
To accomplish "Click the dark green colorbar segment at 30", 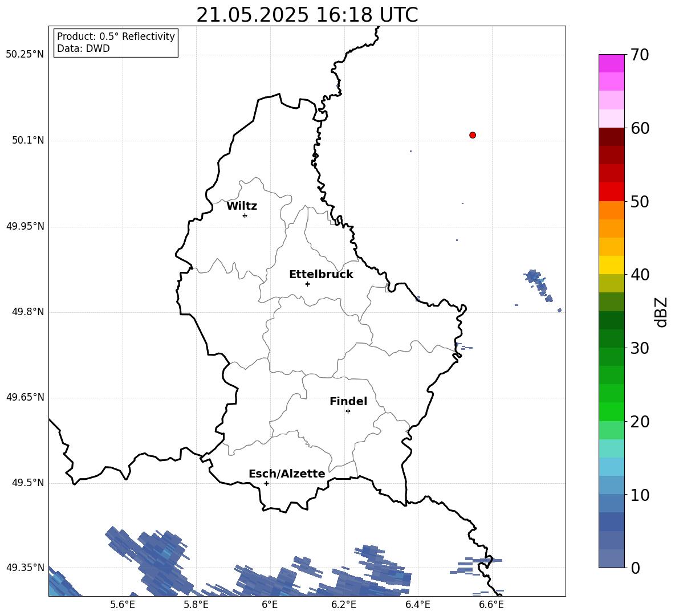I will coord(611,338).
